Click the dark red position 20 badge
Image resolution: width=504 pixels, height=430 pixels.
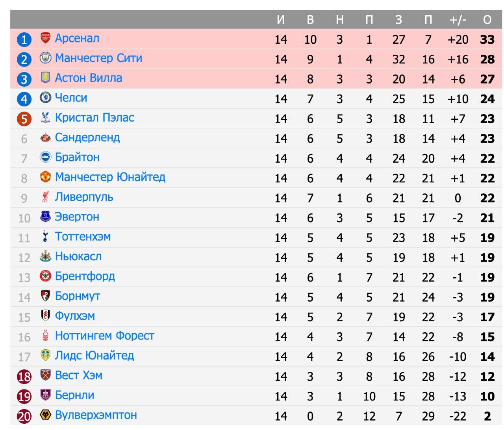click(24, 416)
